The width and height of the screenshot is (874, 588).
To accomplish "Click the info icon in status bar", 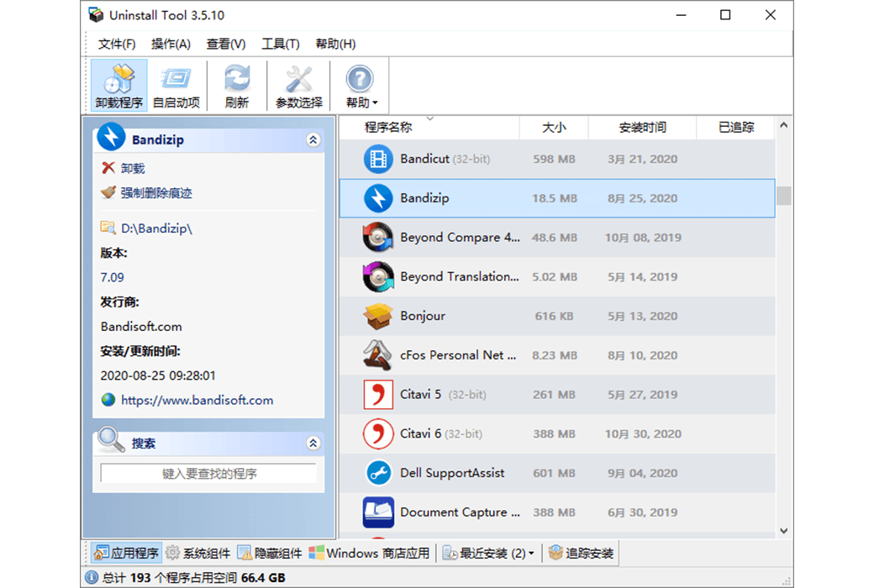I will point(92,577).
